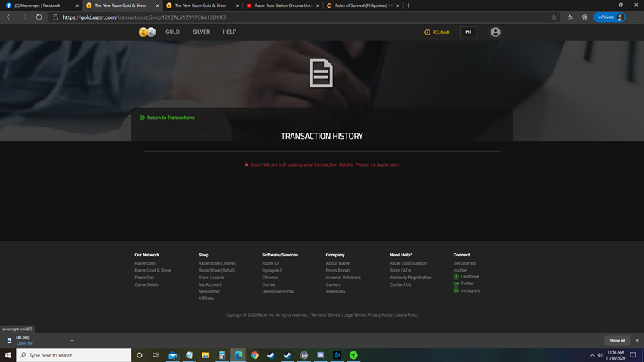Screen dimensions: 644x362
Task: Click the RELOAD button
Action: tap(437, 32)
